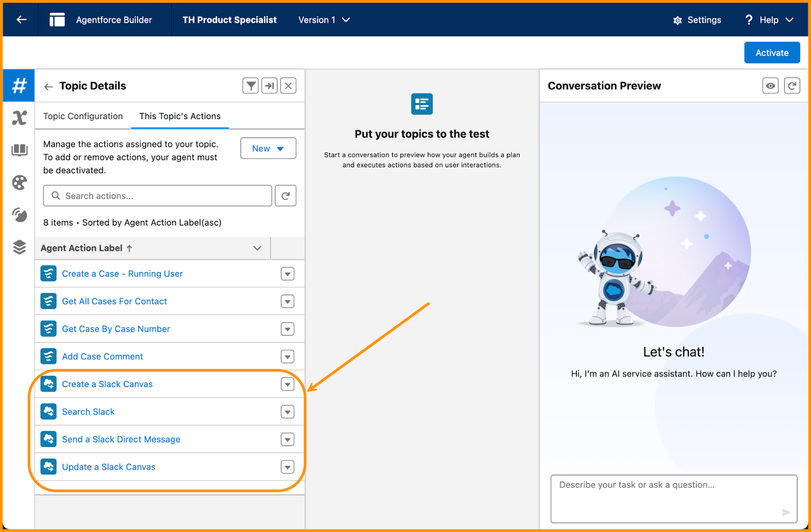Image resolution: width=811 pixels, height=532 pixels.
Task: Open the Create a Slack Canvas link
Action: [107, 384]
